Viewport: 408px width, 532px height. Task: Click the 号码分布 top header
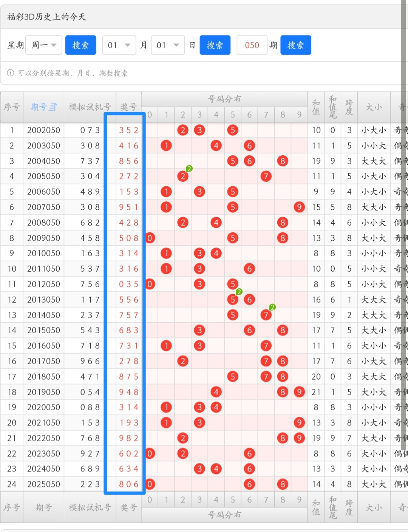(224, 99)
